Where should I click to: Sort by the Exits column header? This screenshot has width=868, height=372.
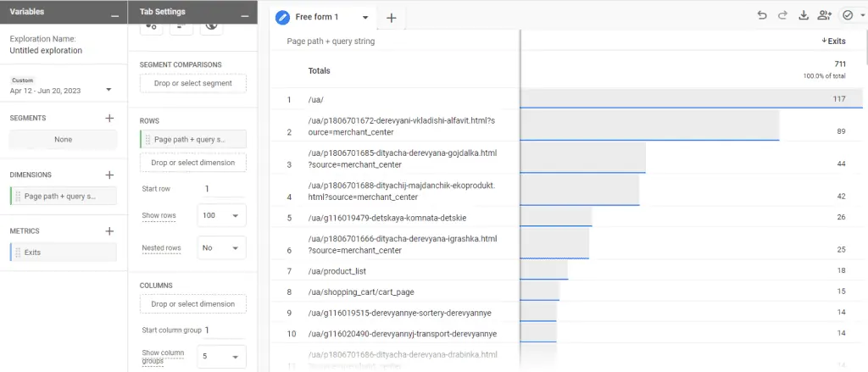(x=834, y=41)
